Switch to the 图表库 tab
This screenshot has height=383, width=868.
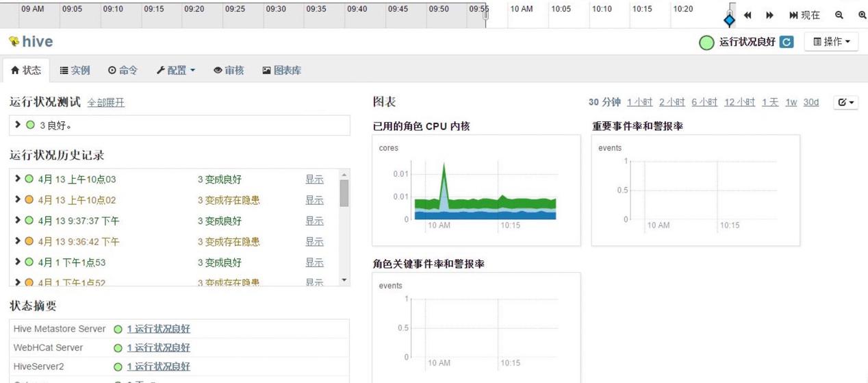tap(281, 70)
